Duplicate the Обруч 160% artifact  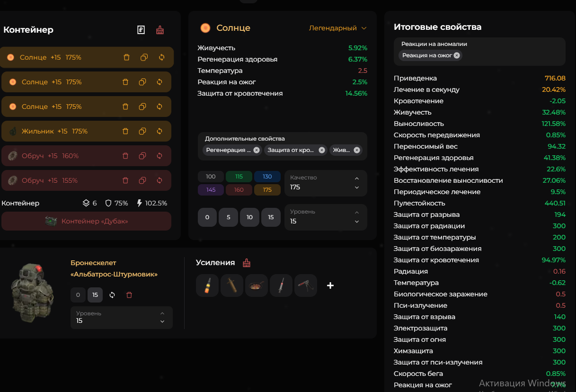pos(142,156)
